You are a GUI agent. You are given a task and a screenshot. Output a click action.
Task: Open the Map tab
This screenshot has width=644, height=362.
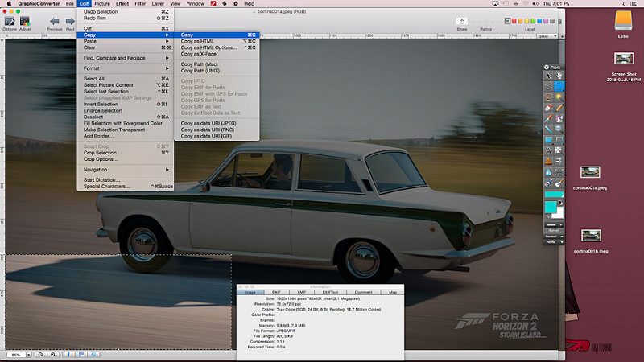(x=393, y=292)
